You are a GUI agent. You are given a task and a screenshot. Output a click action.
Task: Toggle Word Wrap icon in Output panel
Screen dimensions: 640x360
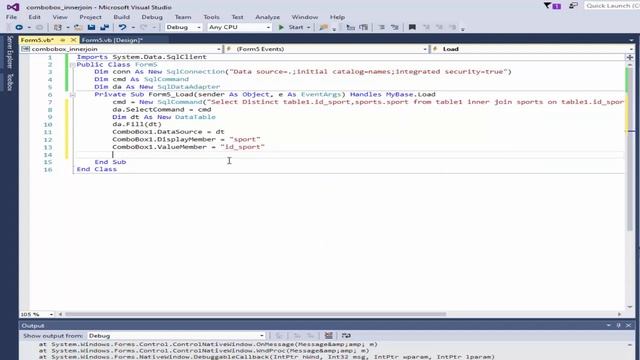click(346, 336)
